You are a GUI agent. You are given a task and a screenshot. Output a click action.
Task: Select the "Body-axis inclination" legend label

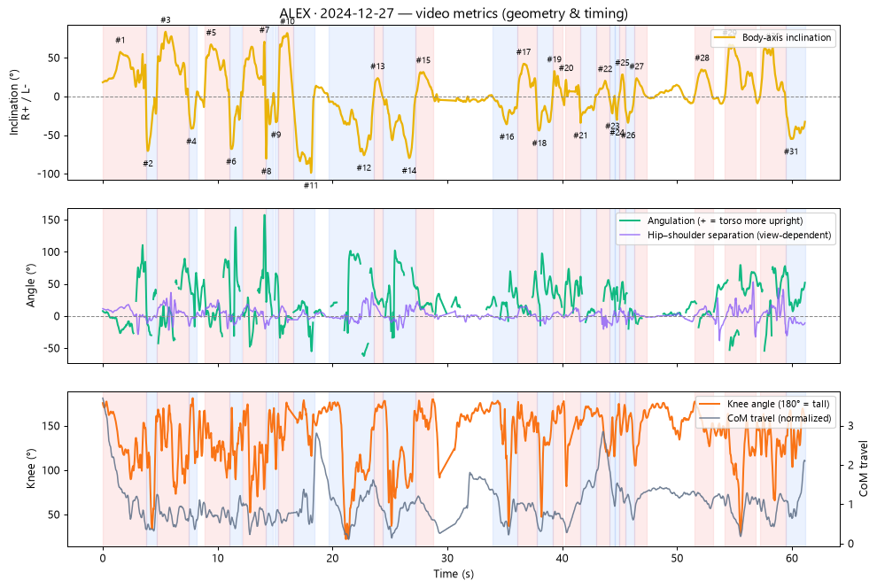[x=787, y=37]
